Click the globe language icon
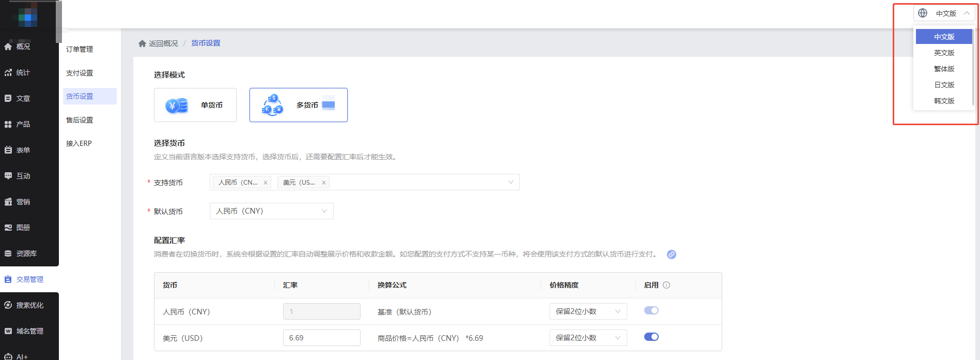This screenshot has height=360, width=980. (x=923, y=13)
